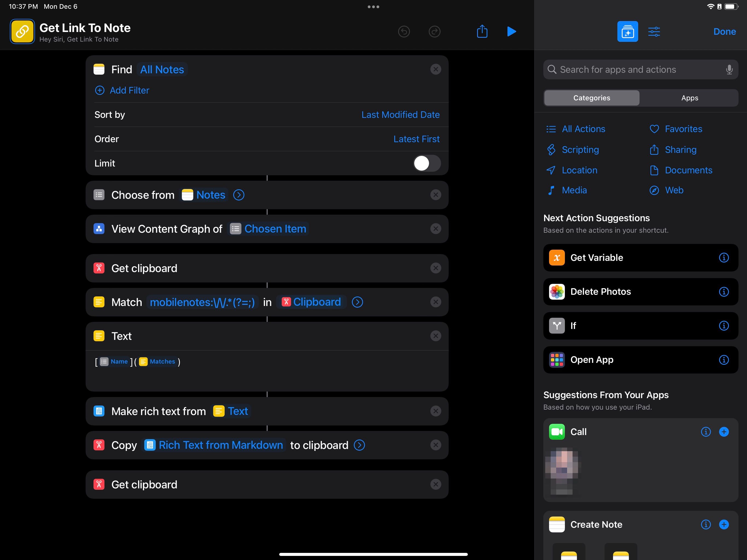747x560 pixels.
Task: Redo the last edit
Action: tap(435, 31)
